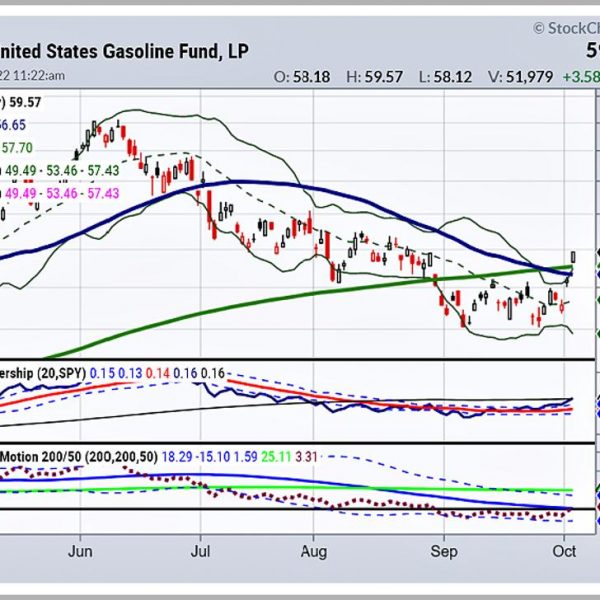Viewport: 600px width, 600px height.
Task: Select the 1.59 momentum value
Action: (245, 457)
